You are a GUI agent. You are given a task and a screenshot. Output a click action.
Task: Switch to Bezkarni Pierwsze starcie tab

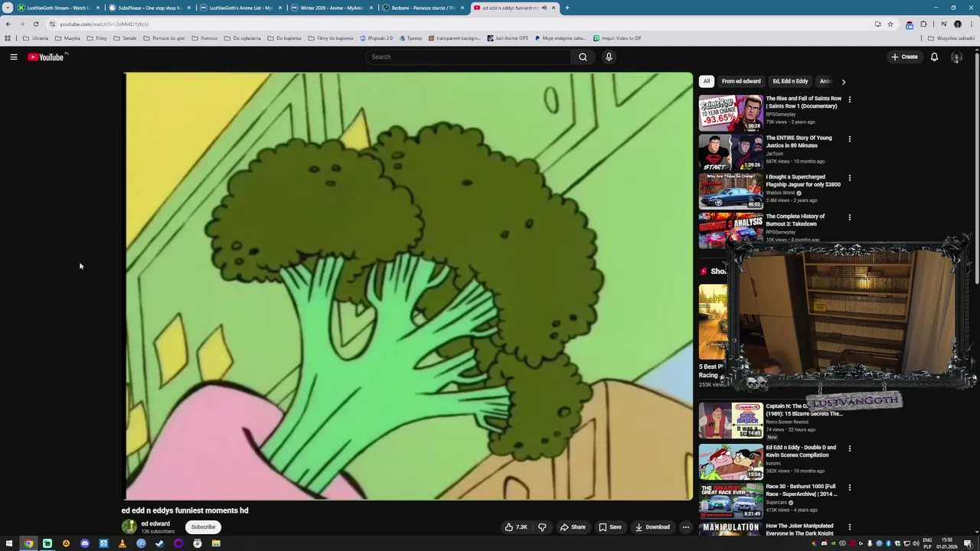[423, 8]
